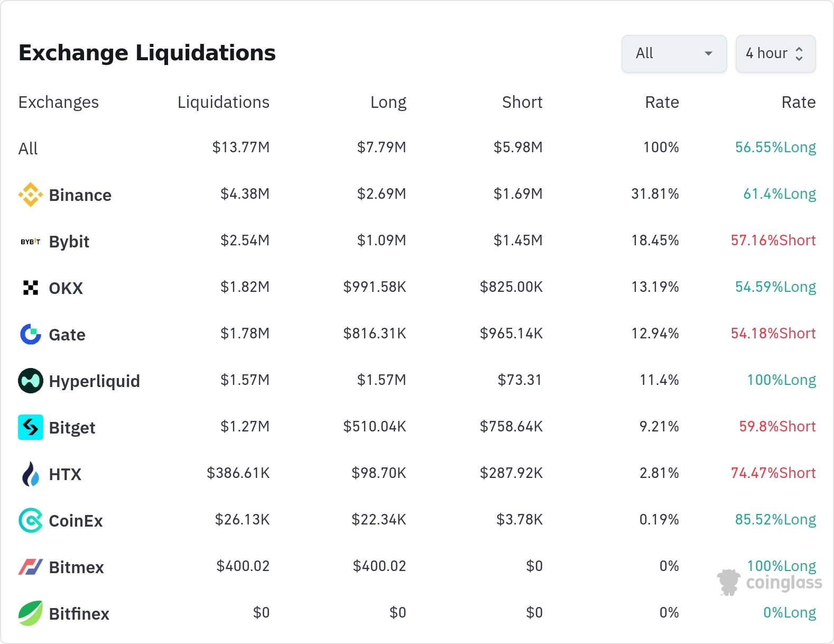
Task: Click the Binance logo icon
Action: (31, 195)
